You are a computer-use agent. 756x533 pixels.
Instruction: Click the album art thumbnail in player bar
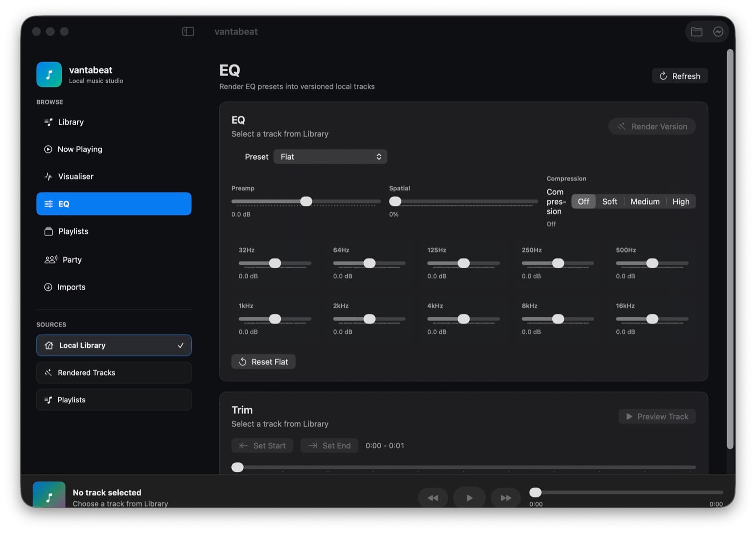point(49,494)
